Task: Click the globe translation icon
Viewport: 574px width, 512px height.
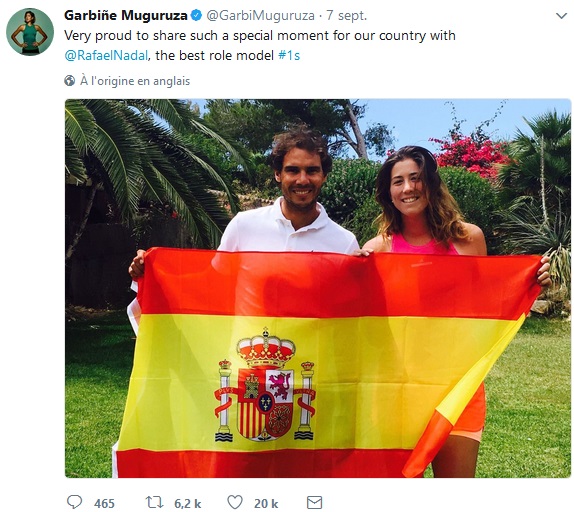Action: click(70, 81)
